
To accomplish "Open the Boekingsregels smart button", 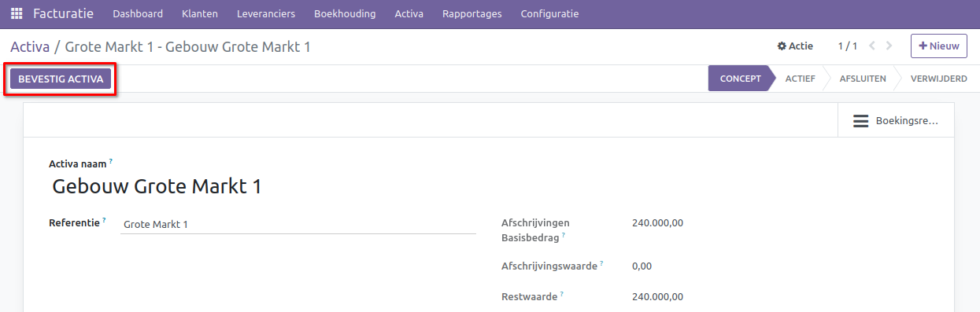I will (x=896, y=121).
